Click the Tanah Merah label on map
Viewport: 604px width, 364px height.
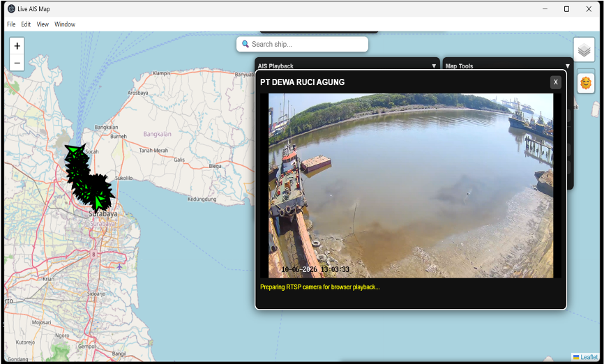(x=153, y=151)
